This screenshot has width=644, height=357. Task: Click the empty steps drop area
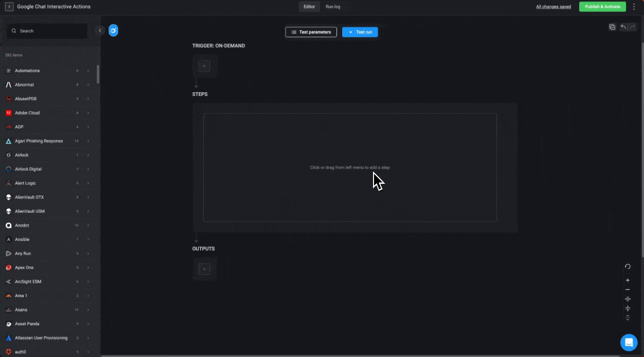coord(350,168)
